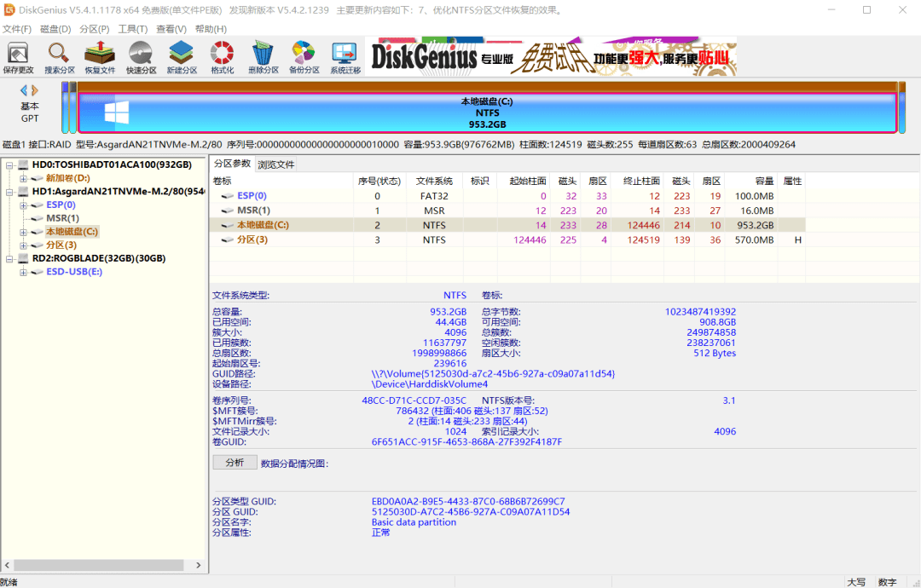Viewport: 921px width, 588px height.
Task: Open the 分区(P) menu
Action: click(x=94, y=29)
